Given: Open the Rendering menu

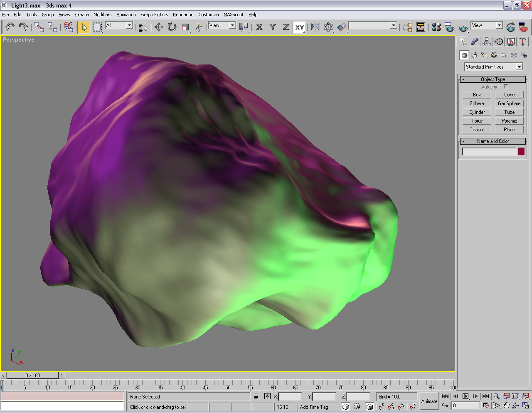Looking at the screenshot, I should 183,15.
